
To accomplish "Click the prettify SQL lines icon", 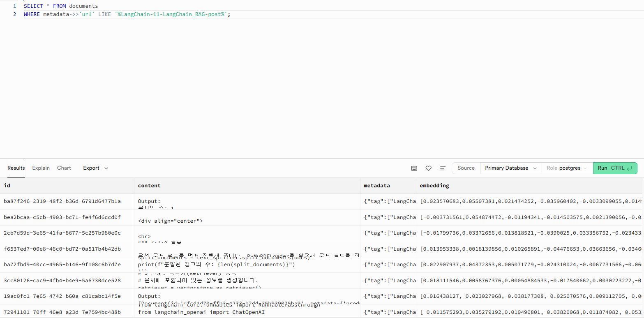I will (443, 168).
